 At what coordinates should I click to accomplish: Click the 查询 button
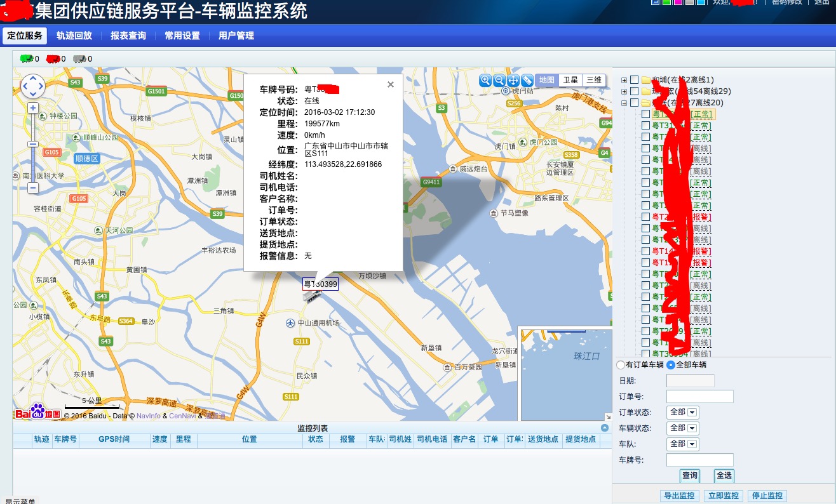(x=689, y=475)
